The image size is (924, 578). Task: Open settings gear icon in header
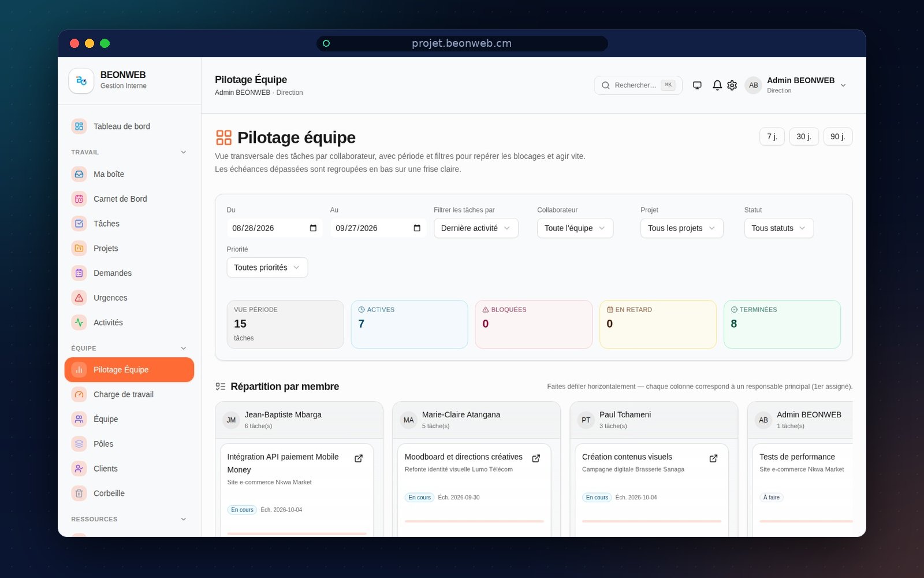point(732,85)
